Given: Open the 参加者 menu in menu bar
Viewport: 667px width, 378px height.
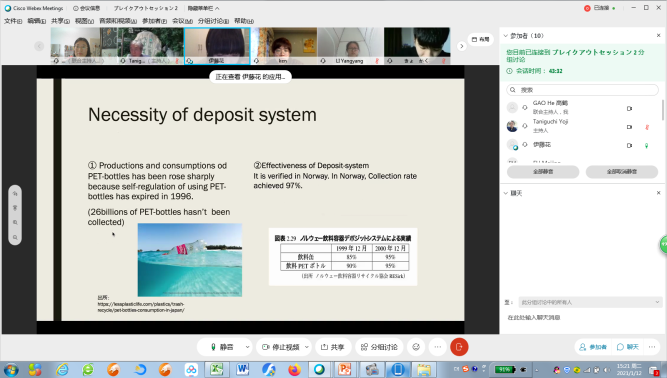Looking at the screenshot, I should 154,21.
